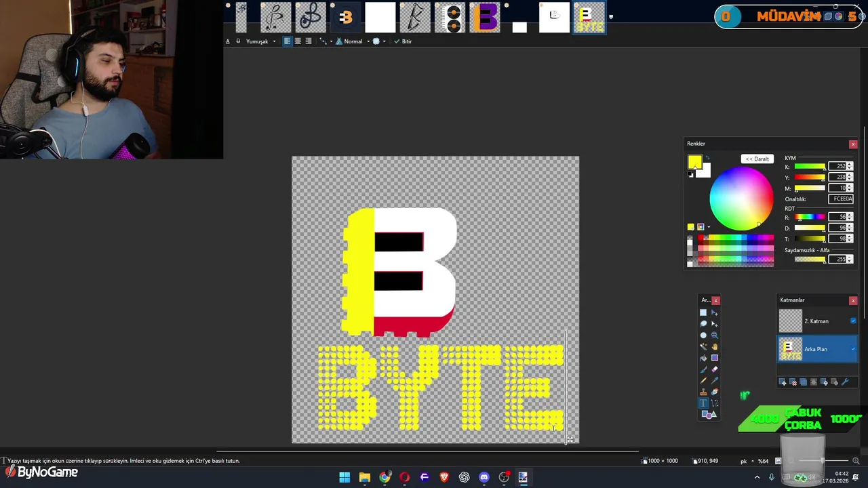Screen dimensions: 868x488
Task: Click the Saydamsızlık Alfa slider
Action: click(x=810, y=259)
